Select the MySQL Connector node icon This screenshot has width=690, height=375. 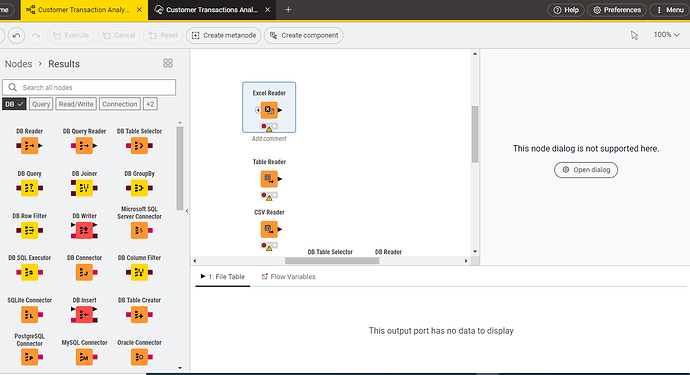pos(85,357)
